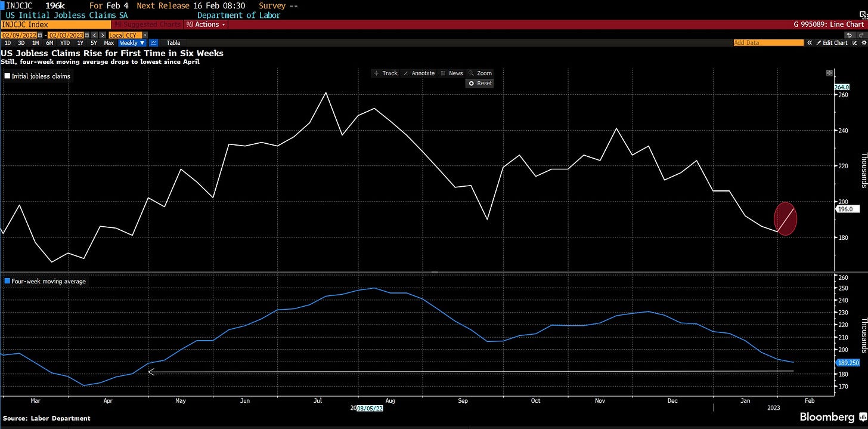868x429 pixels.
Task: Activate the Annotate tool
Action: [x=418, y=73]
